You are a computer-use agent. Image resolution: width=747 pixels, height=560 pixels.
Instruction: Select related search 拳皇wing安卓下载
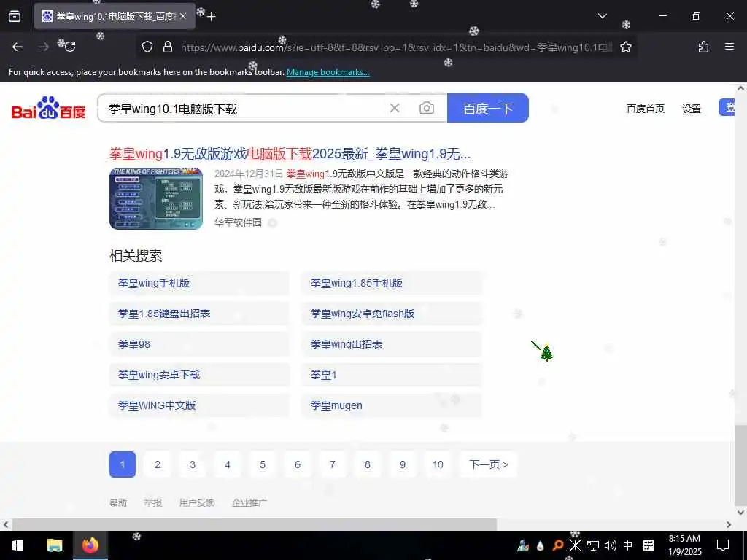tap(199, 375)
